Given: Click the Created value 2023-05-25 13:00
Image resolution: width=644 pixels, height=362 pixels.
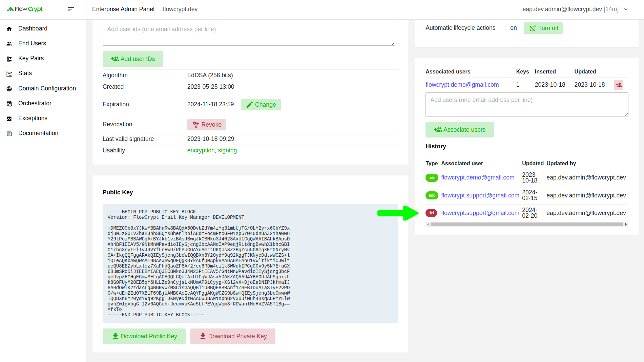Looking at the screenshot, I should coord(211,87).
